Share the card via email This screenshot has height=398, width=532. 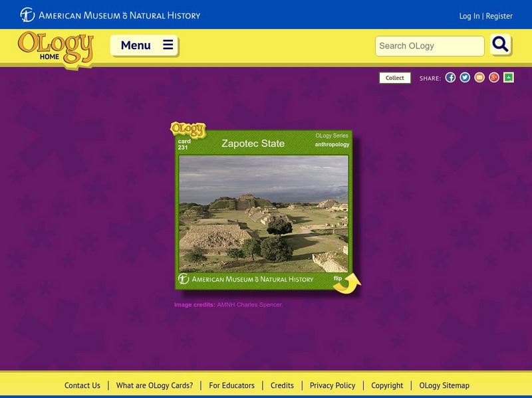481,77
